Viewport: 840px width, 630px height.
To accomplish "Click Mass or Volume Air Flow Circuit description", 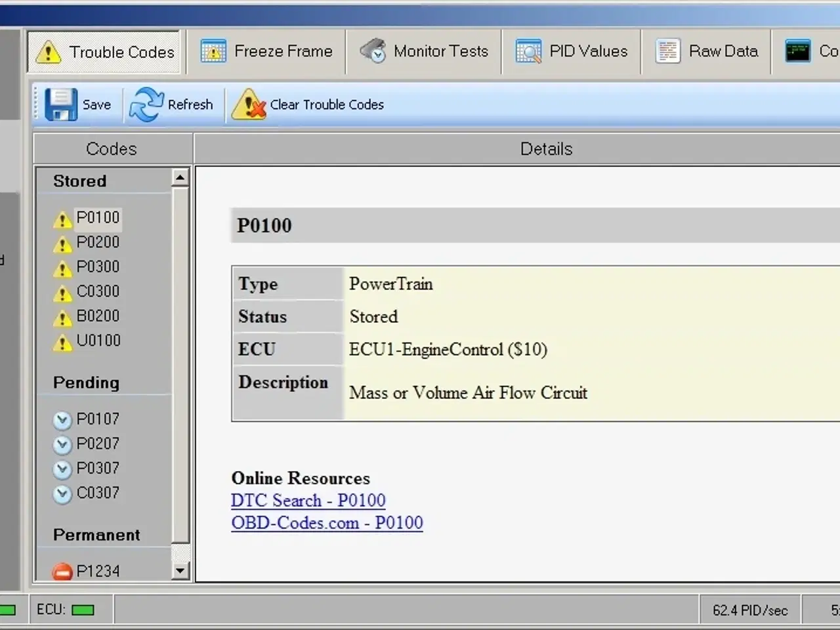I will pyautogui.click(x=468, y=393).
